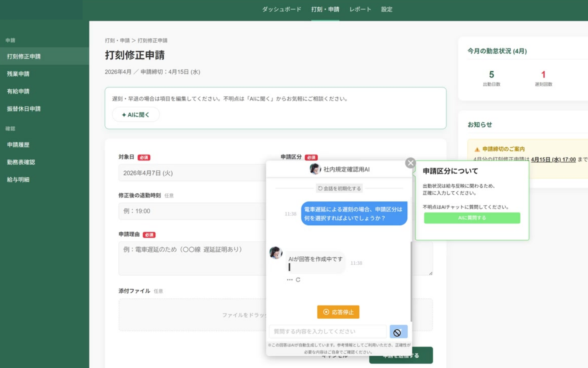Click the AIに聞く button
588x368 pixels.
[136, 115]
